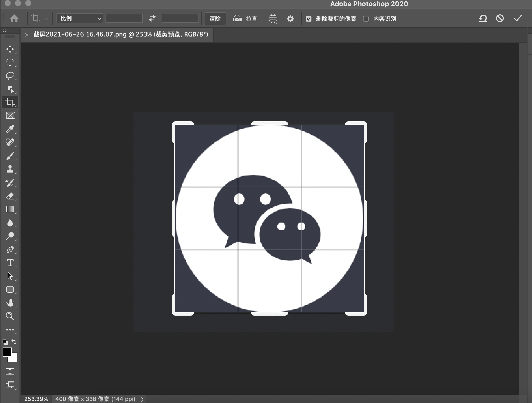Select the Clone Stamp tool

point(10,169)
